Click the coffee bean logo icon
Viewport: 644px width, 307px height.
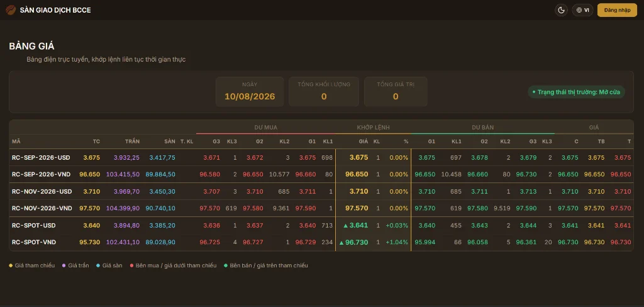tap(11, 10)
